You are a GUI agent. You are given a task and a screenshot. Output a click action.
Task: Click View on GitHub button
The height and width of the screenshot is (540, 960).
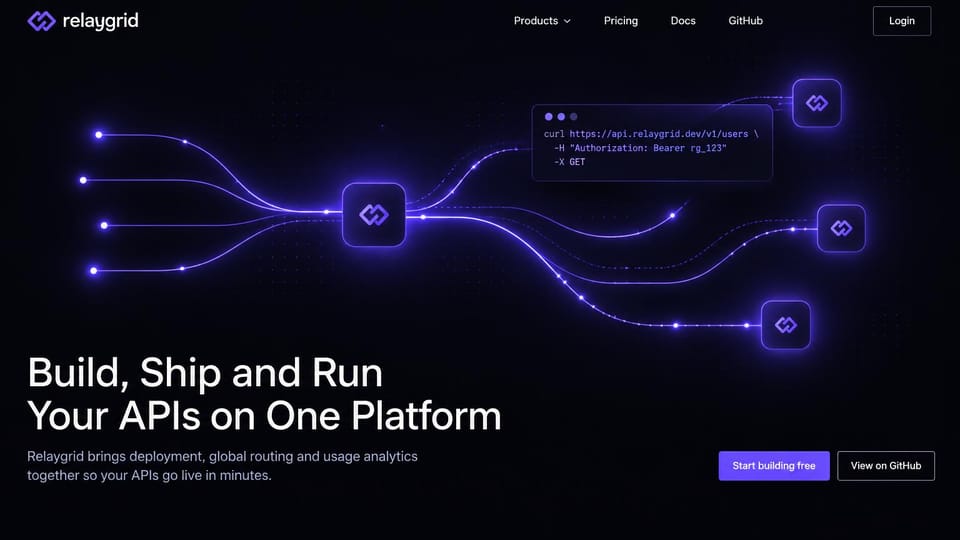[885, 466]
